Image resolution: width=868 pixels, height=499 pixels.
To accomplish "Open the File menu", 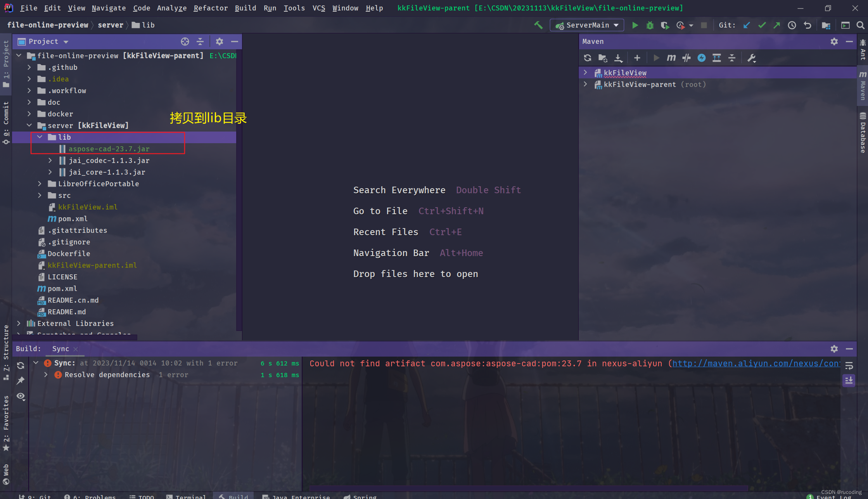I will click(x=29, y=8).
